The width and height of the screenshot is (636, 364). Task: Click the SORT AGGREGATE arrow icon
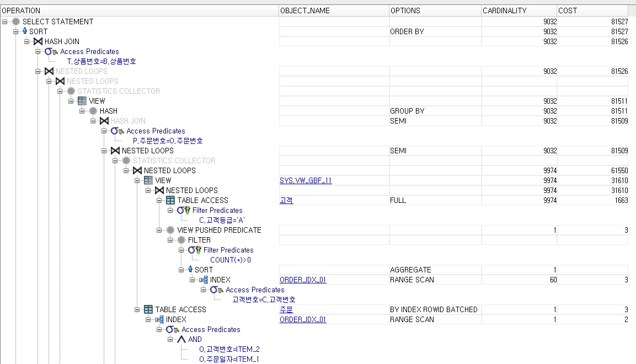[190, 270]
